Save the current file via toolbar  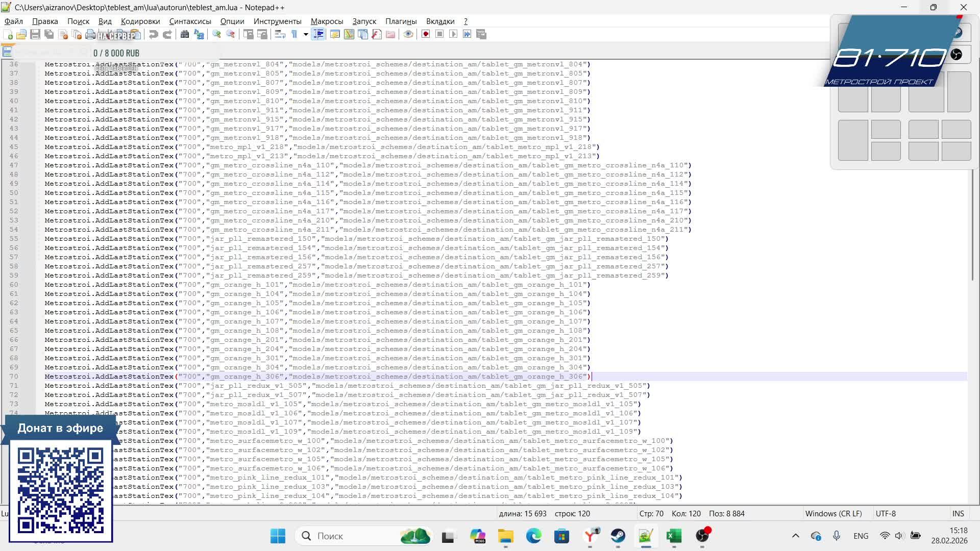tap(35, 34)
